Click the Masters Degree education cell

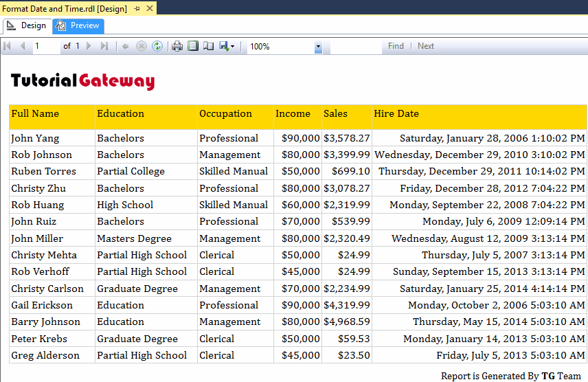[x=146, y=238]
